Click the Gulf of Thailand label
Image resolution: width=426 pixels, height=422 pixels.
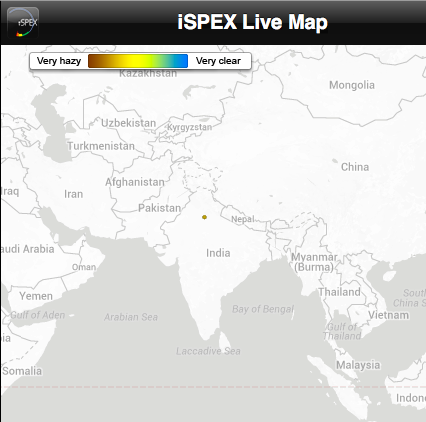click(342, 331)
